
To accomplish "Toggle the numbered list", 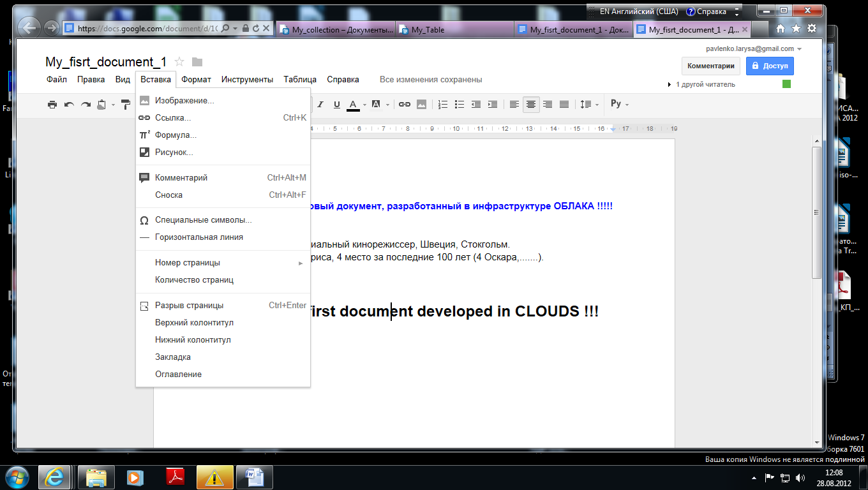I will coord(443,104).
